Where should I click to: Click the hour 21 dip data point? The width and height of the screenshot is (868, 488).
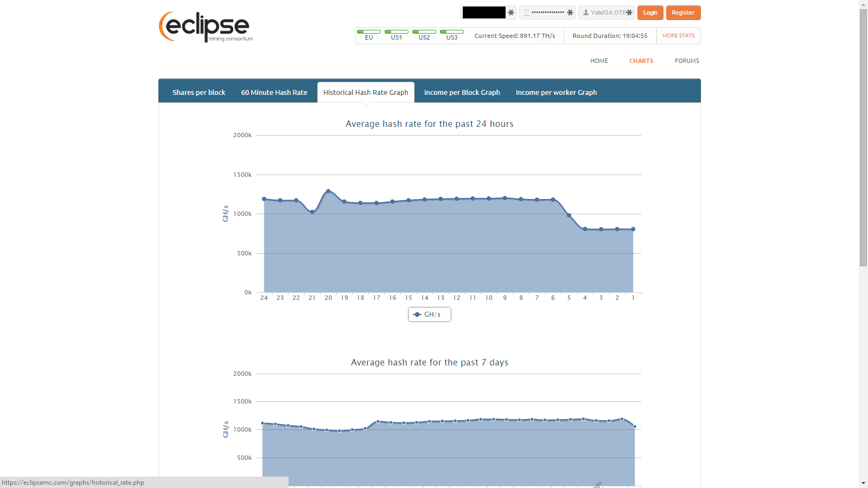312,212
